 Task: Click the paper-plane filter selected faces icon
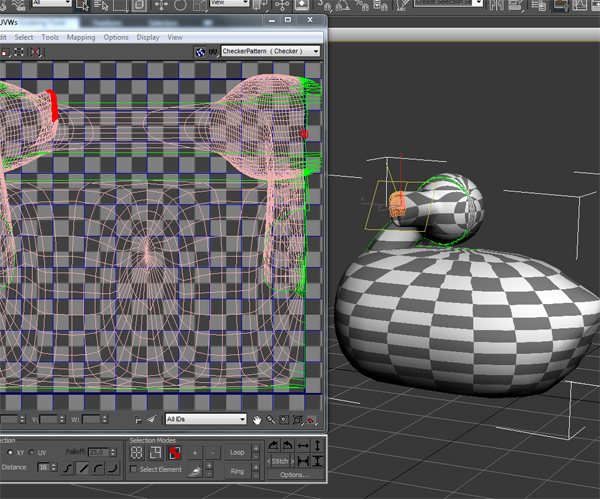[x=152, y=419]
